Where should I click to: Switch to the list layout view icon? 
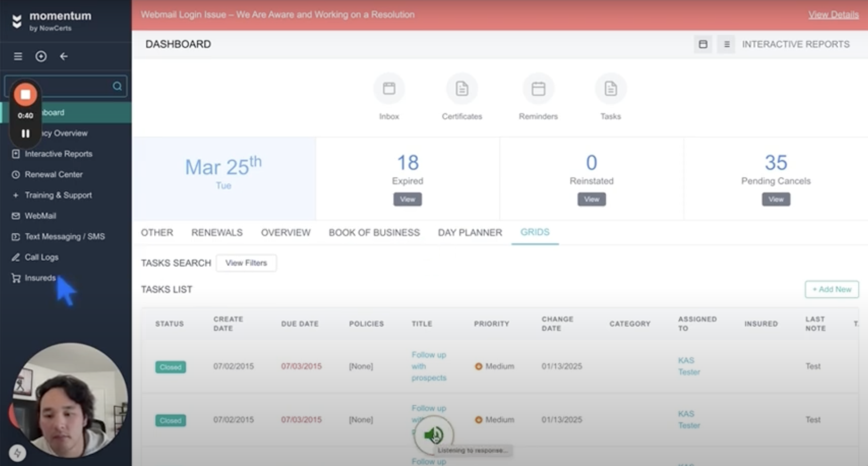726,44
